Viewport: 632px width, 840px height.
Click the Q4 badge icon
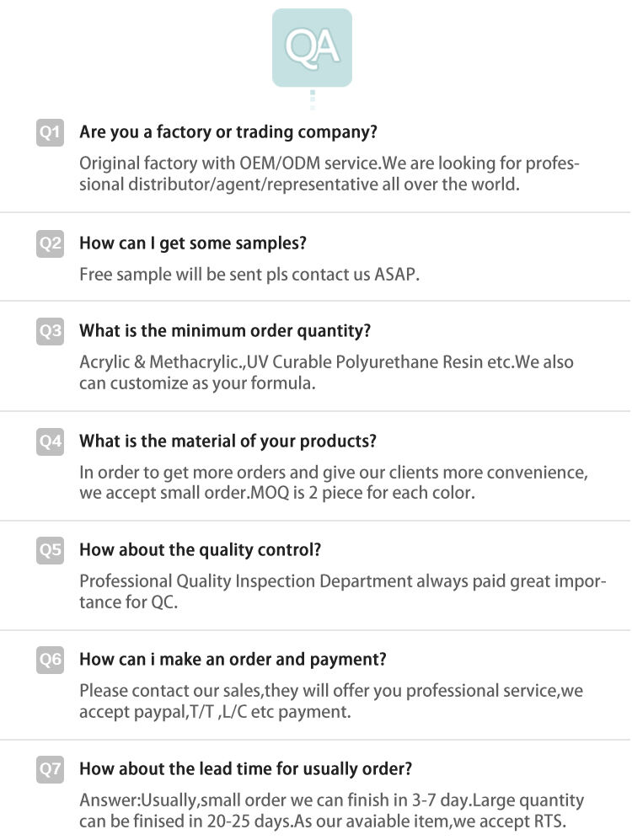coord(50,441)
